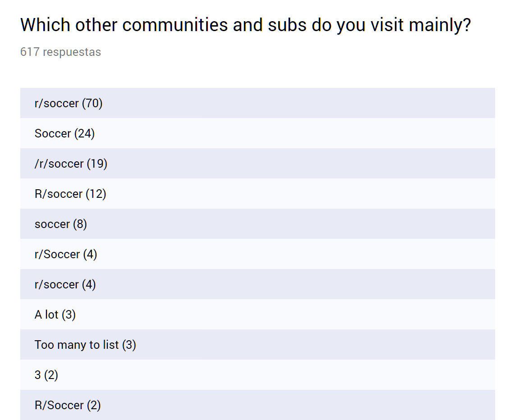Click the number '617' in the response count
Viewport: 519px width, 420px height.
point(30,52)
